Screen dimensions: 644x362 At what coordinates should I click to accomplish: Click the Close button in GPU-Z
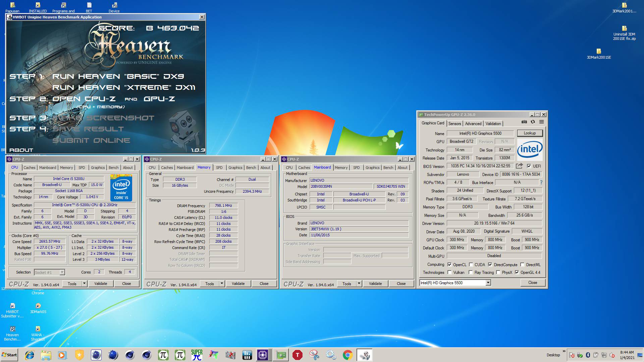click(533, 283)
